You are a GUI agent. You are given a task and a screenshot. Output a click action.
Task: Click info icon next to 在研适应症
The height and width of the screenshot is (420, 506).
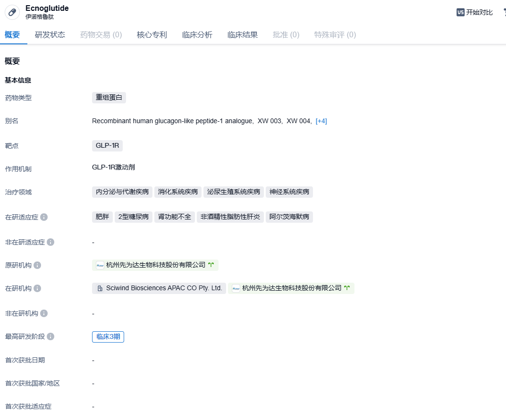[44, 217]
